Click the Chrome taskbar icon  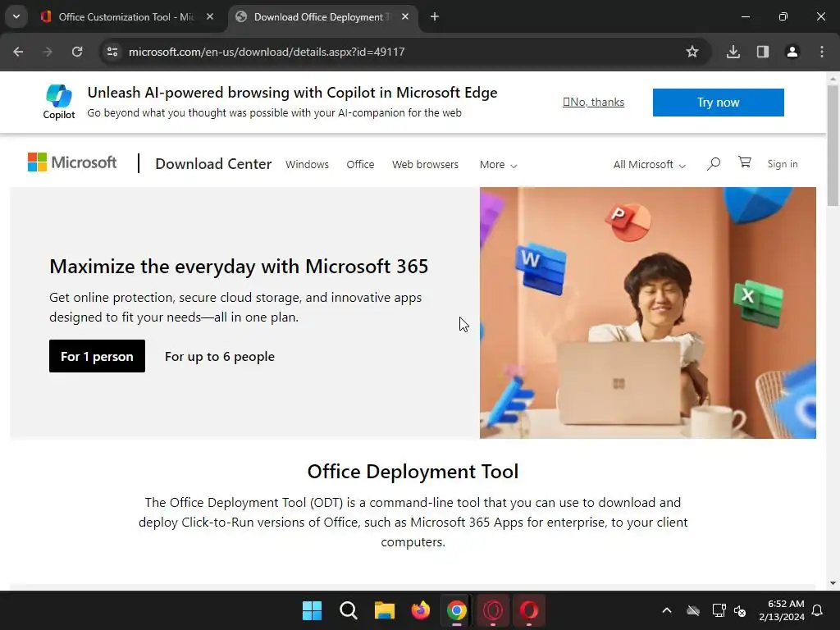click(x=456, y=610)
